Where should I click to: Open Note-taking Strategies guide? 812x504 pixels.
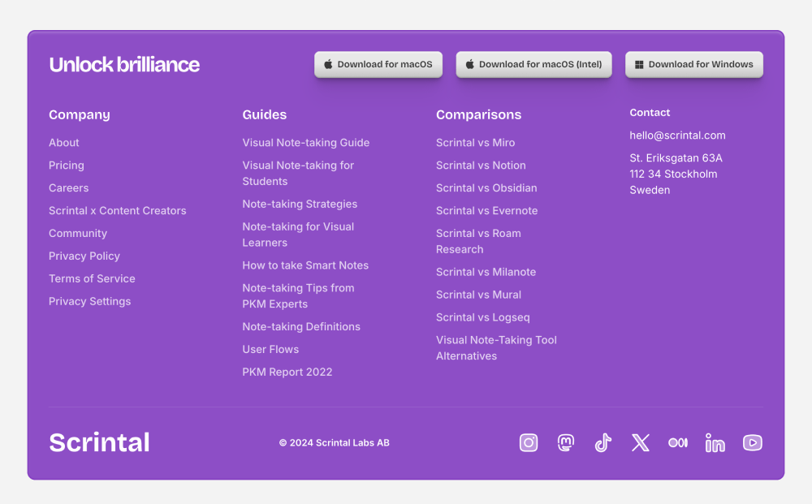[x=300, y=204]
